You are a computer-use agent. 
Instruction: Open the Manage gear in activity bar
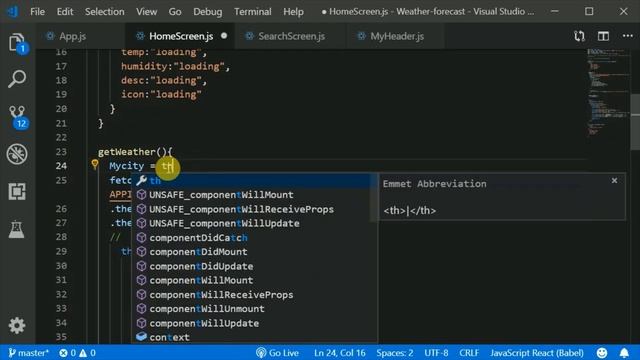17,325
